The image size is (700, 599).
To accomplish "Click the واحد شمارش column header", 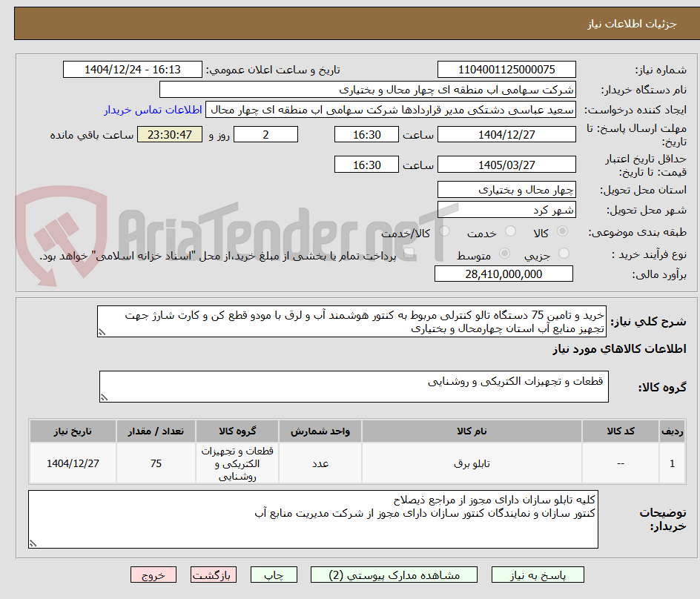I will [x=320, y=431].
